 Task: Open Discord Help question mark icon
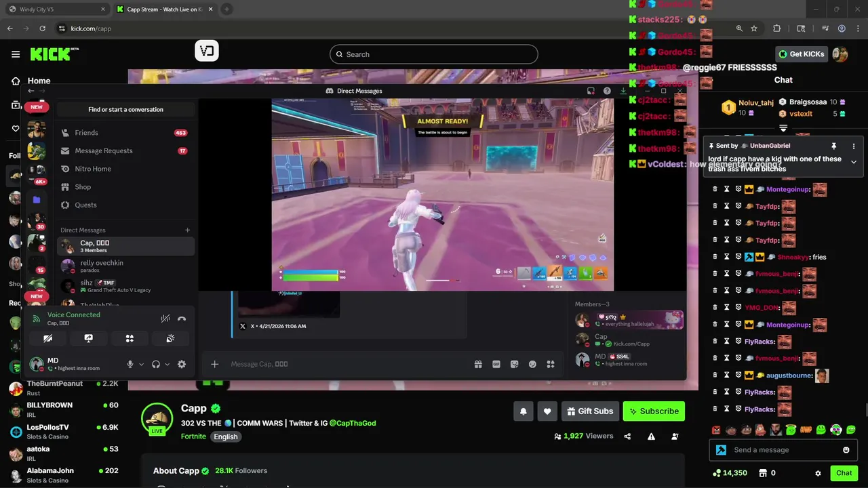[x=607, y=91]
